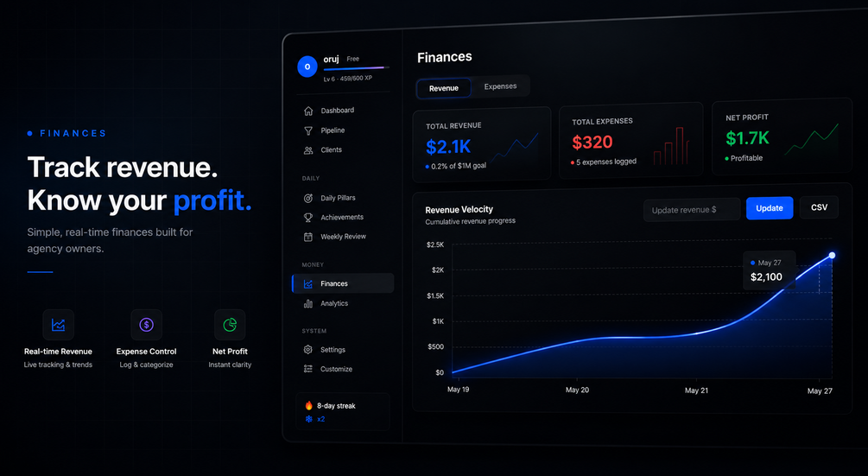Select the May 27 data point on chart
The image size is (868, 476).
pyautogui.click(x=832, y=255)
